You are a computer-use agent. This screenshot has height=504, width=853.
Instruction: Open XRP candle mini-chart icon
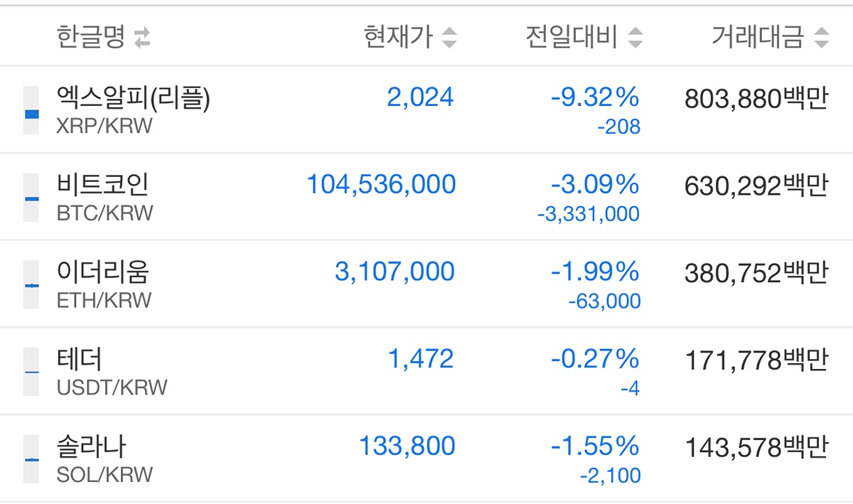point(31,111)
